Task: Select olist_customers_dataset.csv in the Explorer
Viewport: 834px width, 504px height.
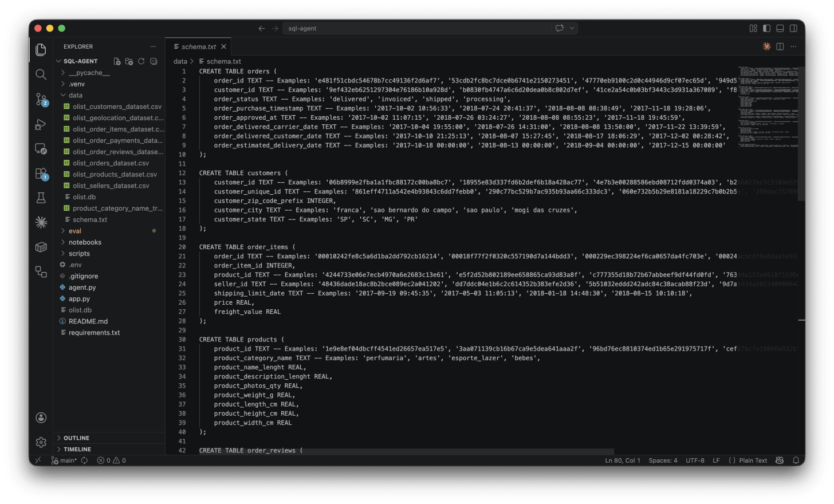Action: [115, 106]
